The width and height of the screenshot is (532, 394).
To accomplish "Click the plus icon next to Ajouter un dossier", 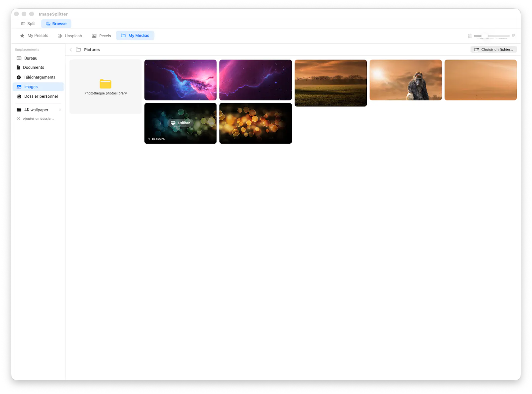I will pos(18,119).
